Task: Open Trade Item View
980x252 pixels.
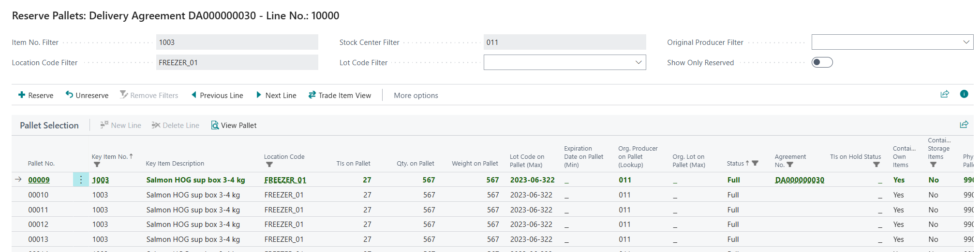Action: 340,96
